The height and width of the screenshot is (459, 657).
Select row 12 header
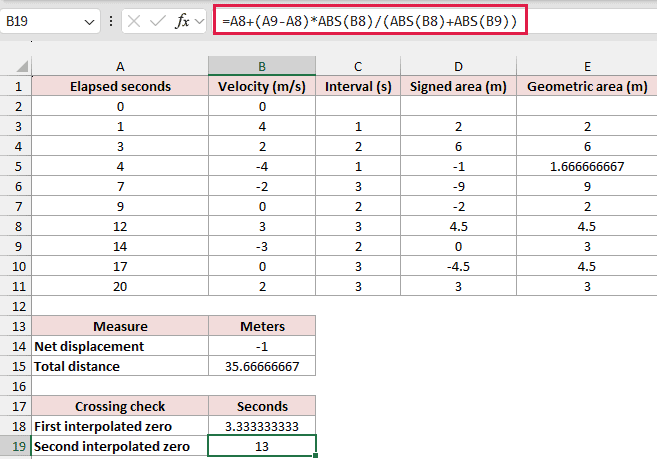point(16,306)
